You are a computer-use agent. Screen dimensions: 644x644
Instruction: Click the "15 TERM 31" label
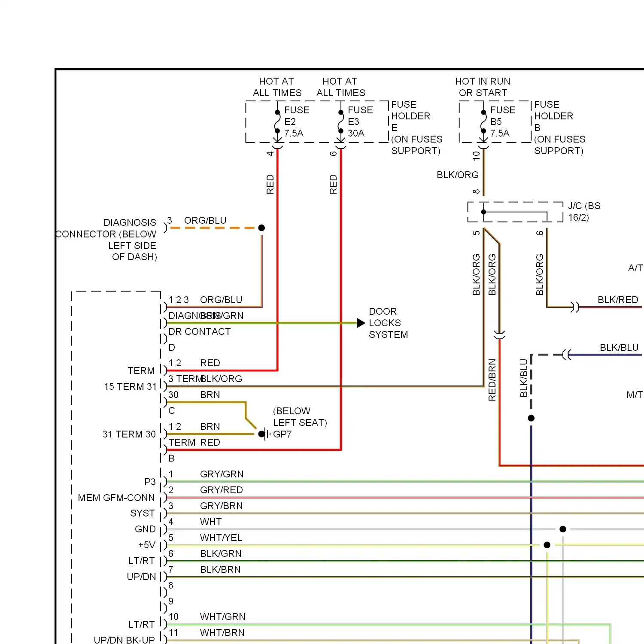pos(130,386)
